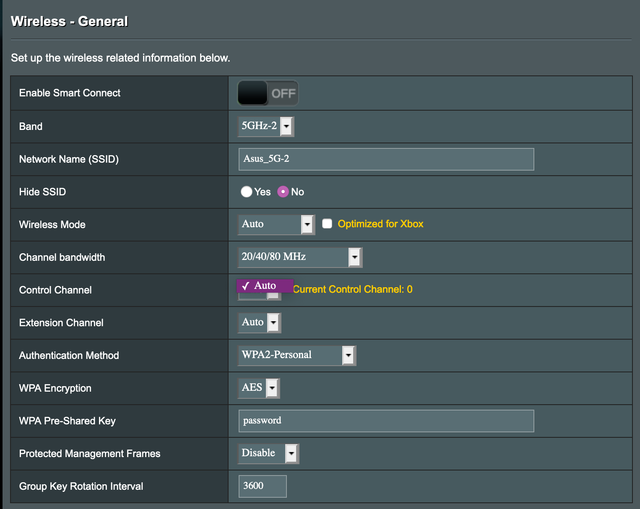This screenshot has width=640, height=509.
Task: Open the Protected Management Frames dropdown
Action: pyautogui.click(x=268, y=453)
